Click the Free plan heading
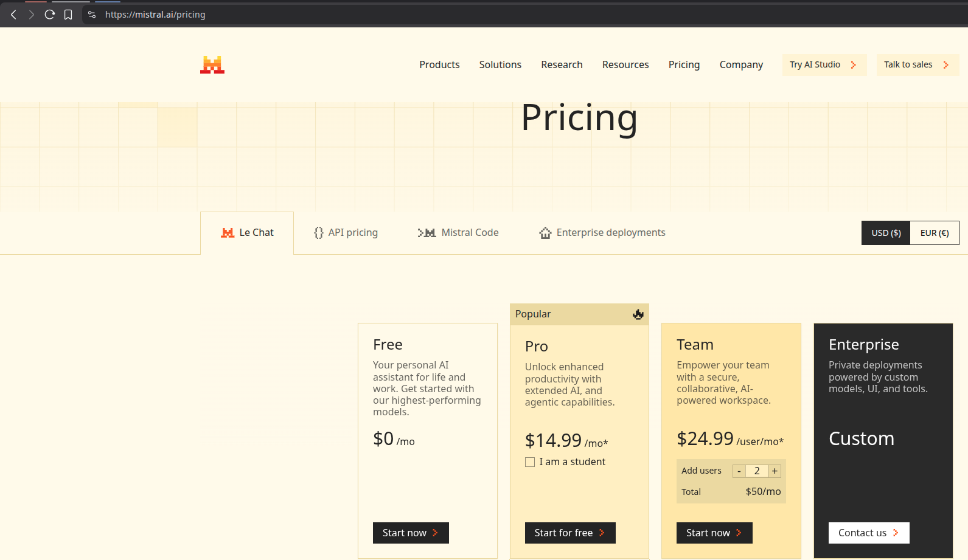The height and width of the screenshot is (560, 968). 388,345
